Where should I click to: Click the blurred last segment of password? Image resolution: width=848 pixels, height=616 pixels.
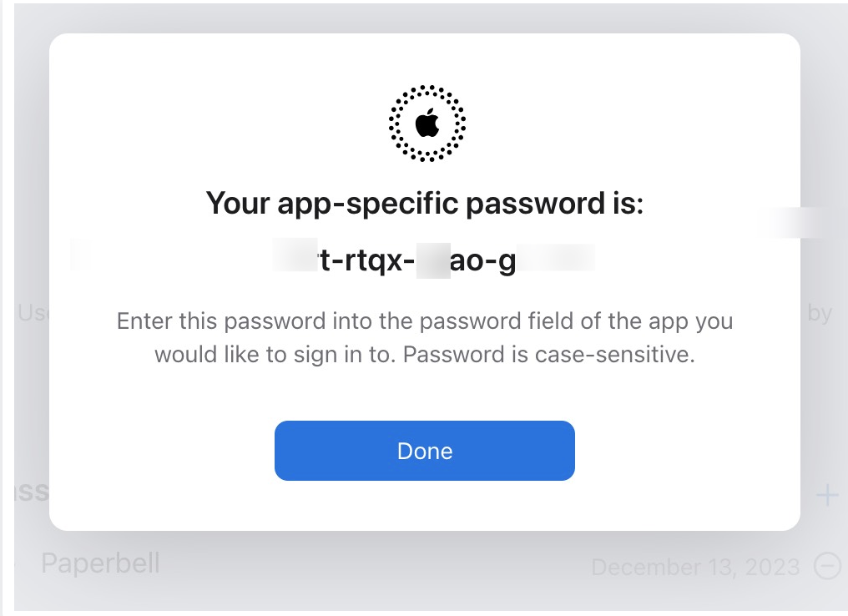click(556, 260)
